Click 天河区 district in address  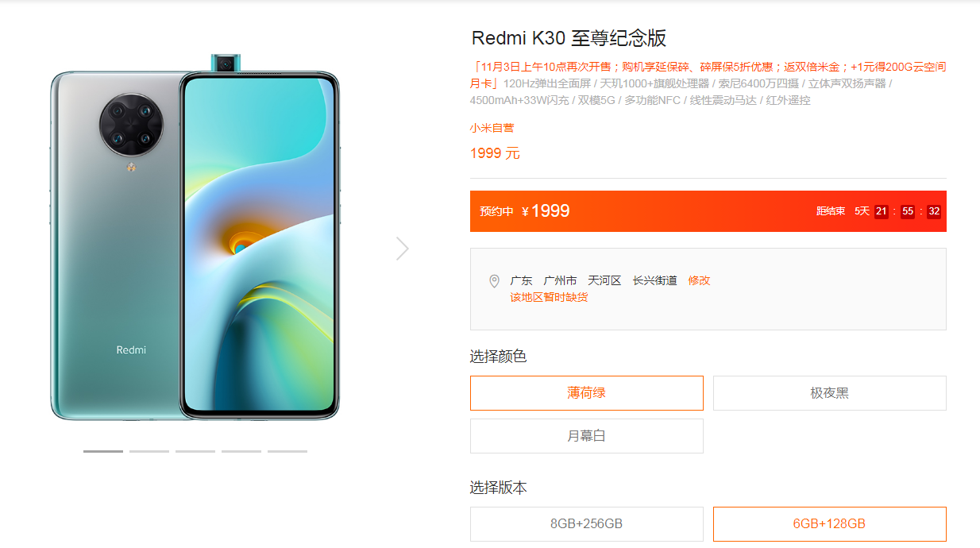(x=604, y=280)
